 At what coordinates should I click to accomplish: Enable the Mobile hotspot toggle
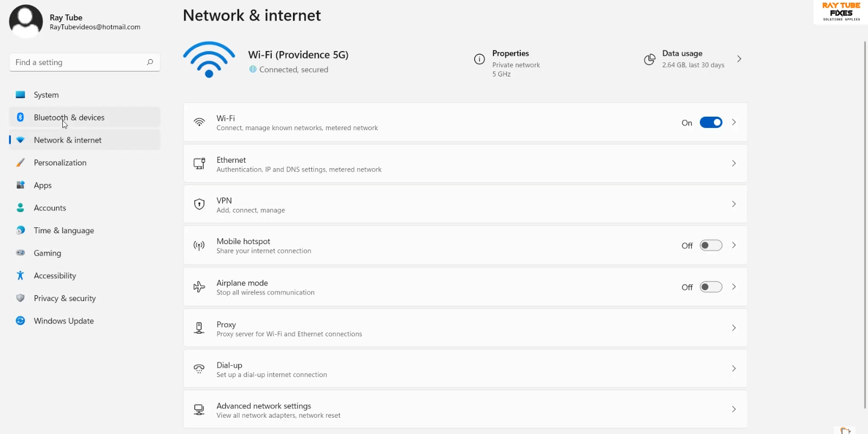pos(711,246)
